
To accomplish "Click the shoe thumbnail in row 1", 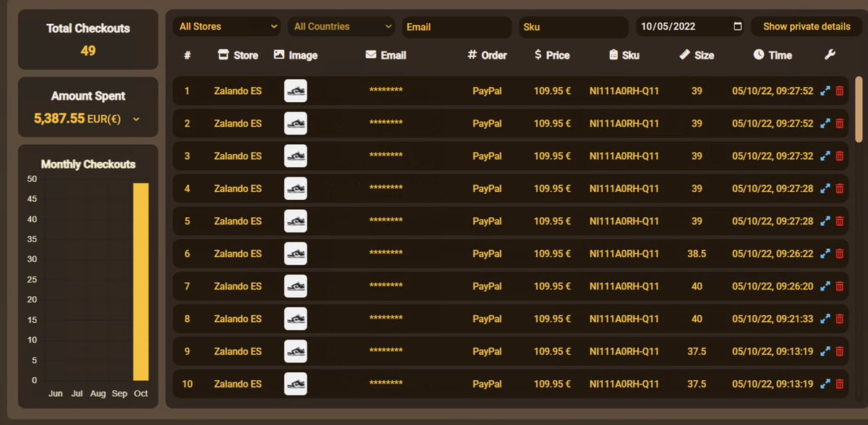I will pos(295,91).
